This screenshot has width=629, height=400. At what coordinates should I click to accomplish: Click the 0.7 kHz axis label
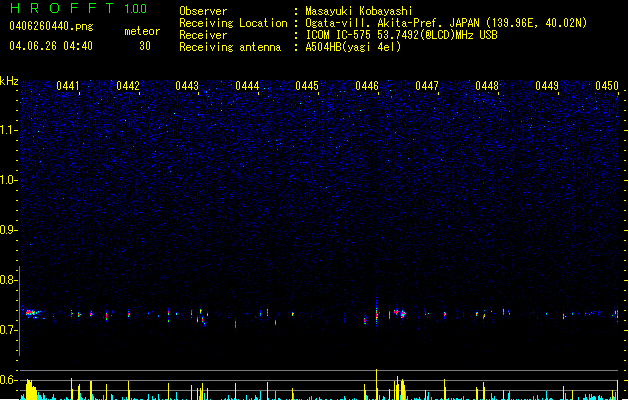point(9,330)
